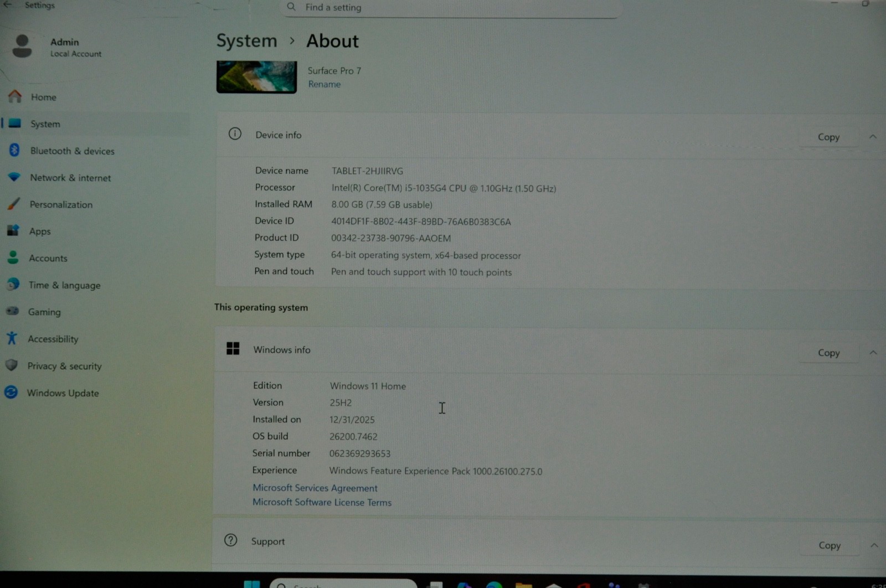Viewport: 886px width, 588px height.
Task: Select Product ID 00342-23738-90796-AAOEM
Action: click(391, 238)
